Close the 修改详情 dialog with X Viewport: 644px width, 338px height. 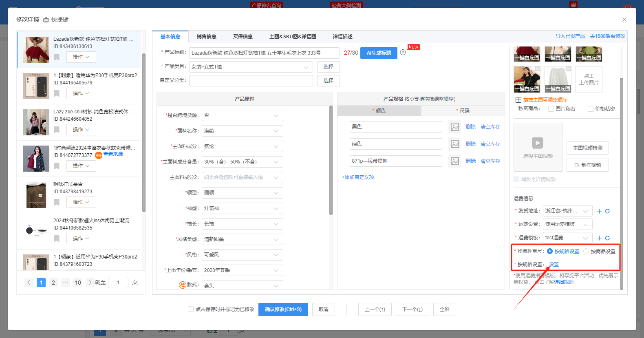tap(624, 20)
